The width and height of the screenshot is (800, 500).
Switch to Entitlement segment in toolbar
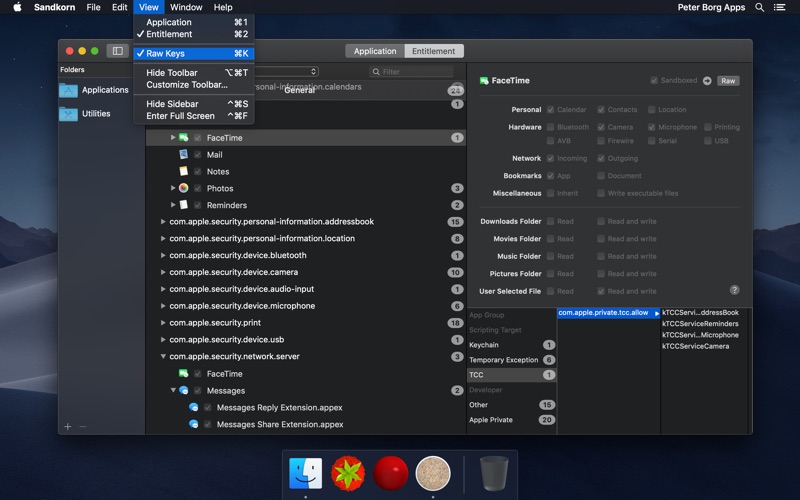click(x=434, y=51)
